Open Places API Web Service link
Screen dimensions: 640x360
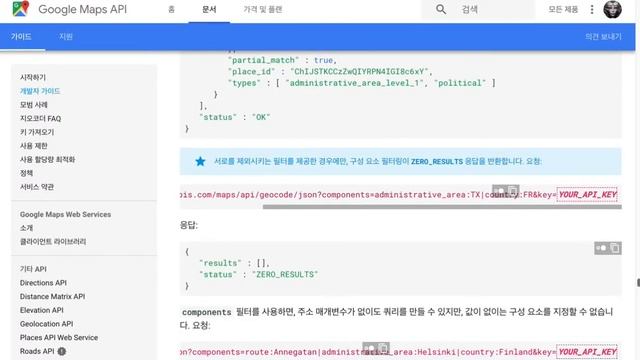click(59, 338)
